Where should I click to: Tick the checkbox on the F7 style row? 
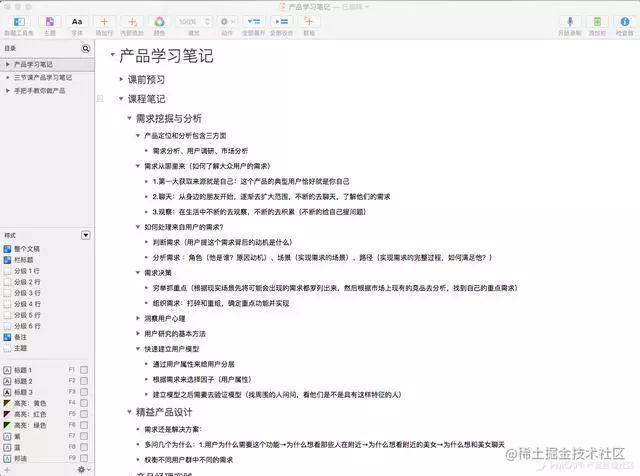coord(84,436)
